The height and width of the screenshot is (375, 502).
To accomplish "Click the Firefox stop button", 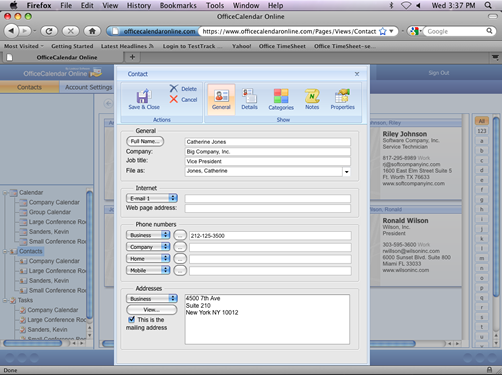I will pyautogui.click(x=71, y=31).
